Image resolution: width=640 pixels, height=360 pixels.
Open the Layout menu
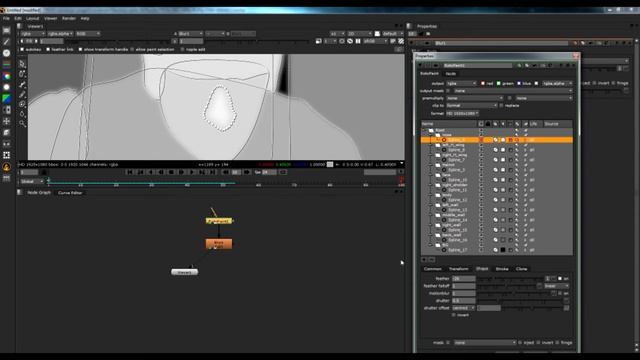[x=33, y=18]
